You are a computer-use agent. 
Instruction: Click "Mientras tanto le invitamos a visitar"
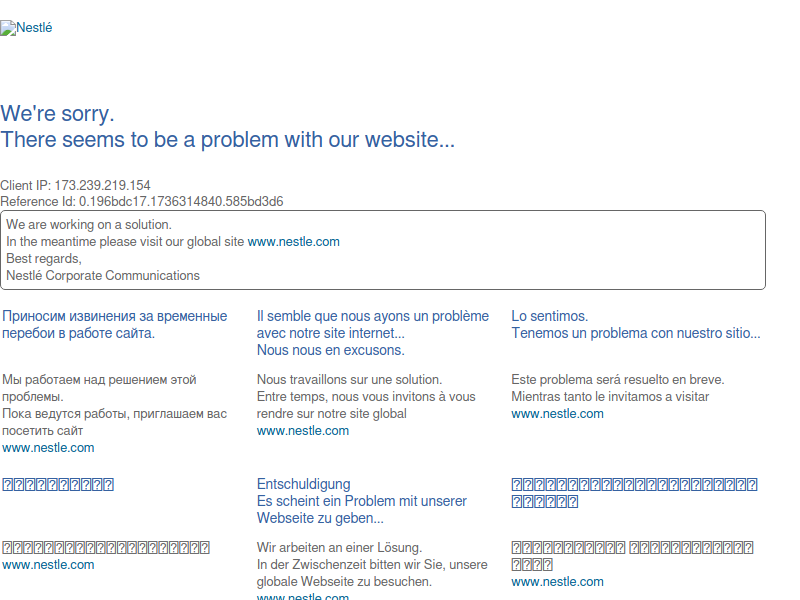pyautogui.click(x=610, y=397)
